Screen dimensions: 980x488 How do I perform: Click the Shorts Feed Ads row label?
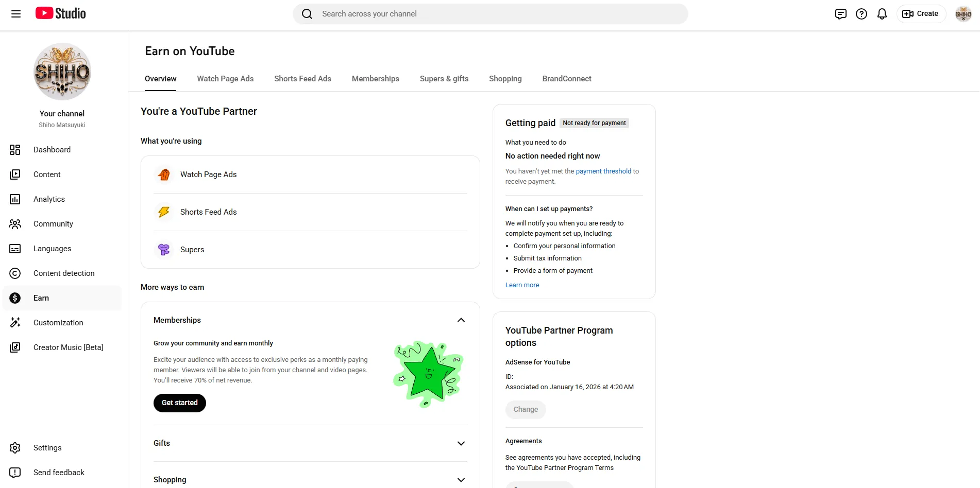(209, 212)
